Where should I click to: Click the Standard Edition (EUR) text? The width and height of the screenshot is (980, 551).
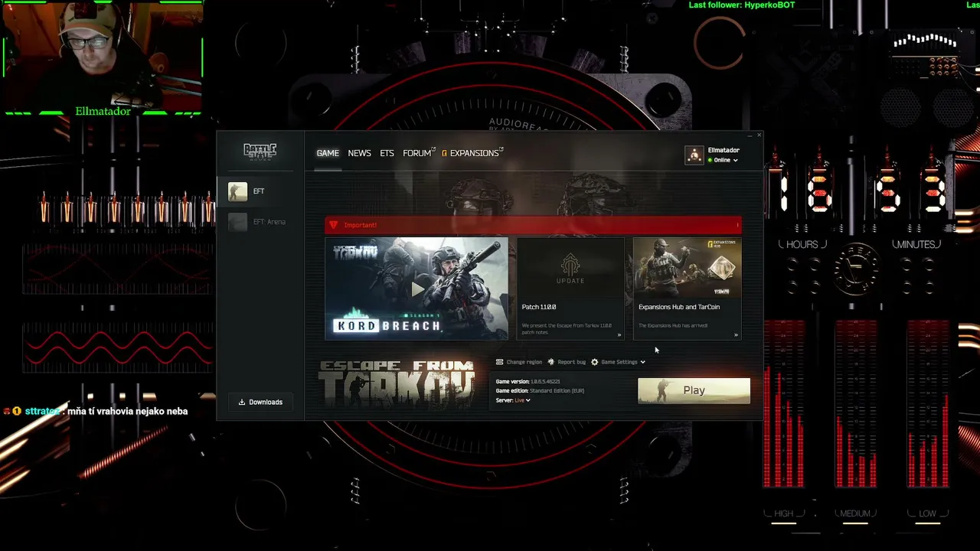557,391
